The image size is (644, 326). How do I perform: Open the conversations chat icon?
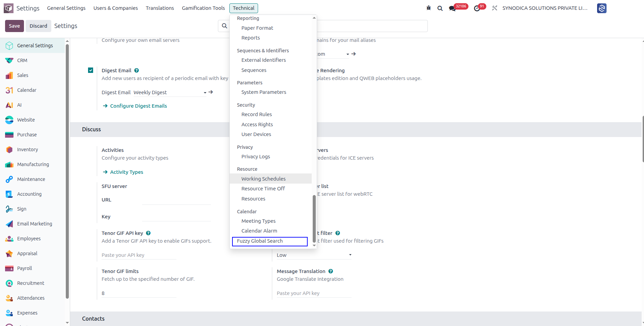coord(452,8)
